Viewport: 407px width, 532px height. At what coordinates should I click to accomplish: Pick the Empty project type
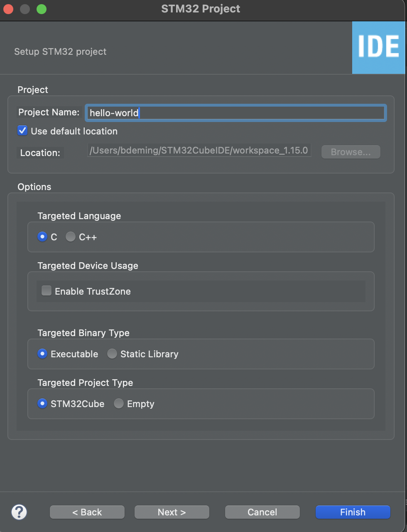119,403
